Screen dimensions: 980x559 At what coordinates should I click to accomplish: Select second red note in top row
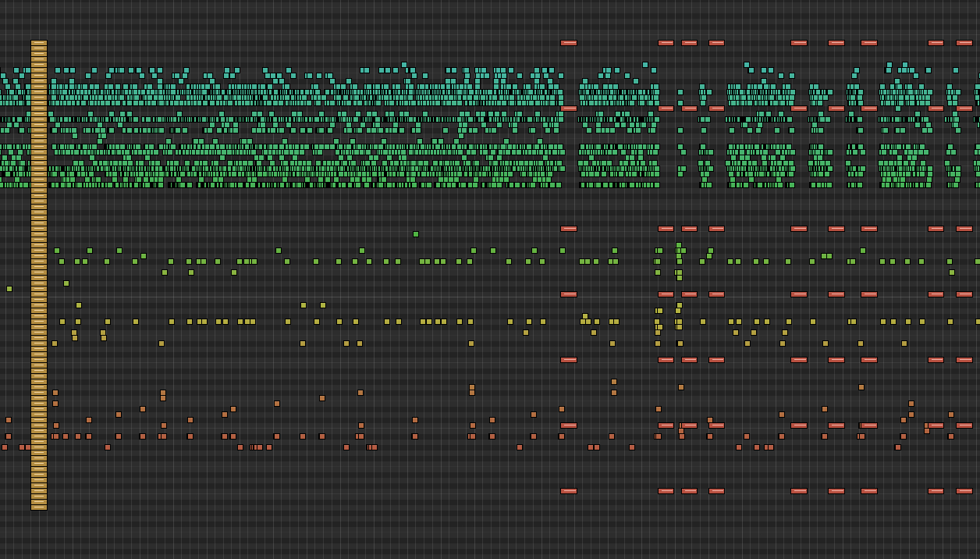pos(666,43)
